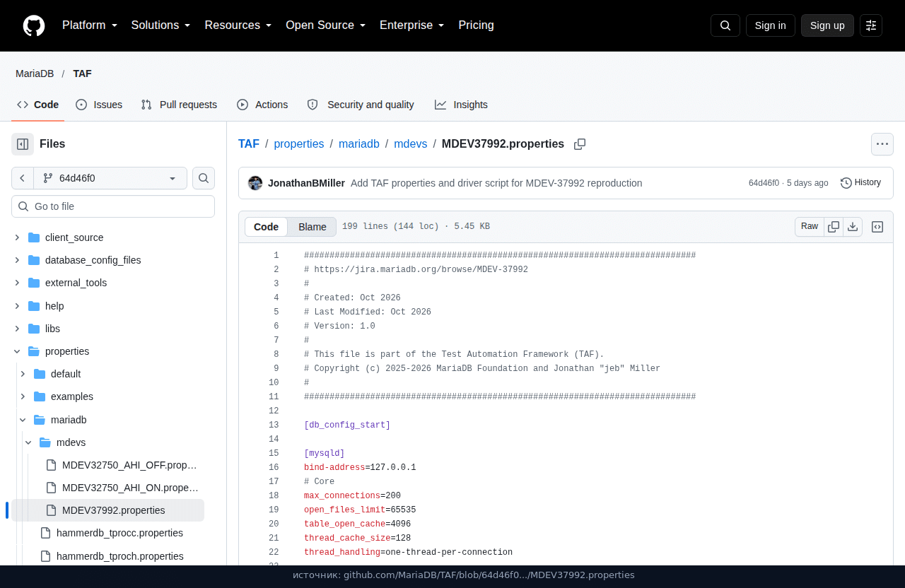The image size is (905, 588).
Task: Open commit History with clock icon
Action: click(x=860, y=183)
